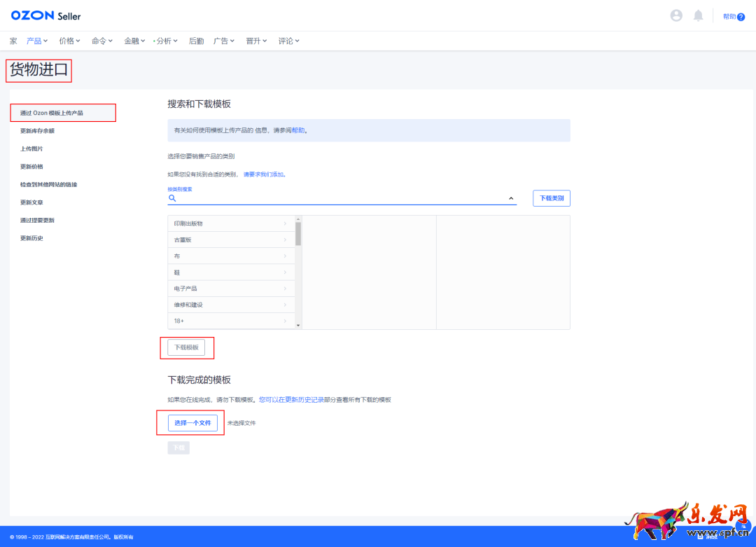Image resolution: width=756 pixels, height=547 pixels.
Task: Expand the 印刷出版物 category row
Action: tap(230, 223)
